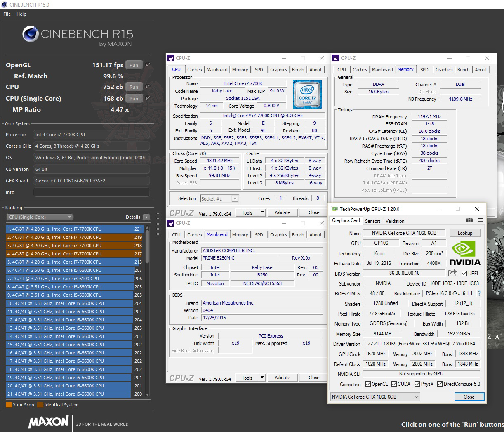
Task: Click the GPU-Z screenshot camera icon
Action: coord(469,220)
